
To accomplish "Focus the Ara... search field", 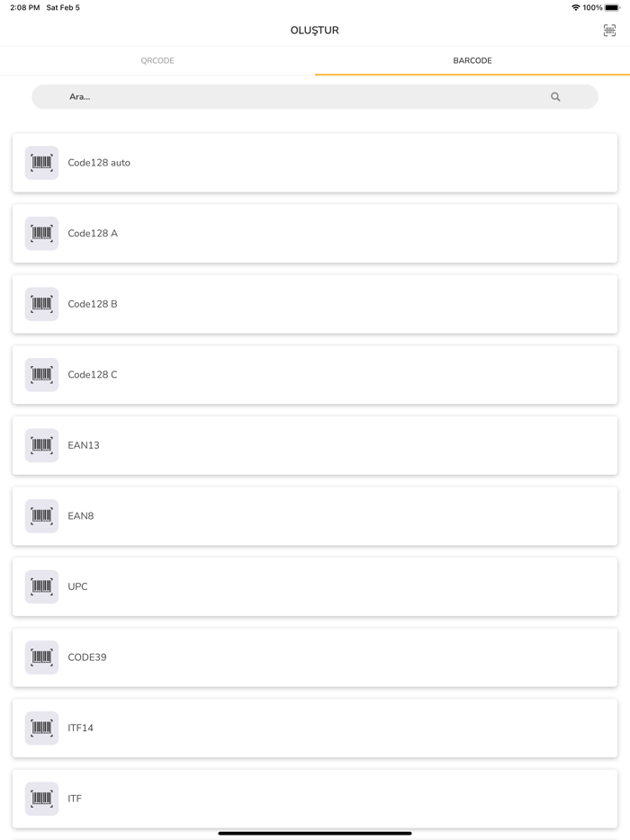I will click(x=297, y=97).
